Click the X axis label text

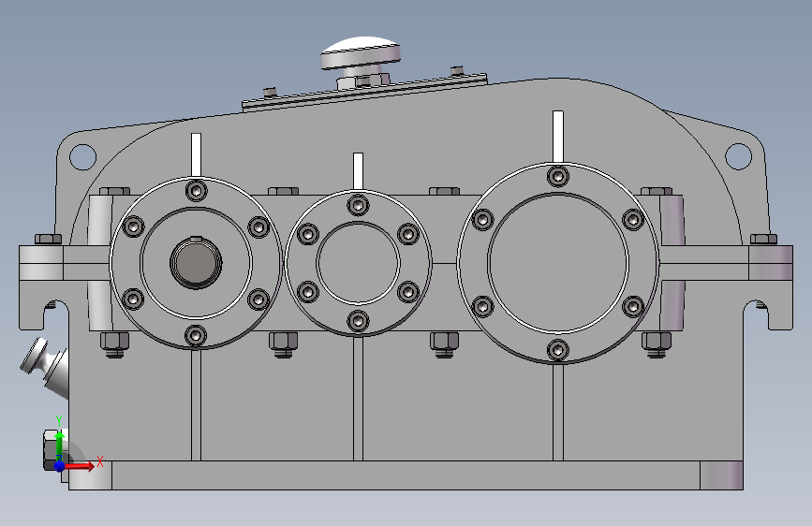pyautogui.click(x=100, y=461)
